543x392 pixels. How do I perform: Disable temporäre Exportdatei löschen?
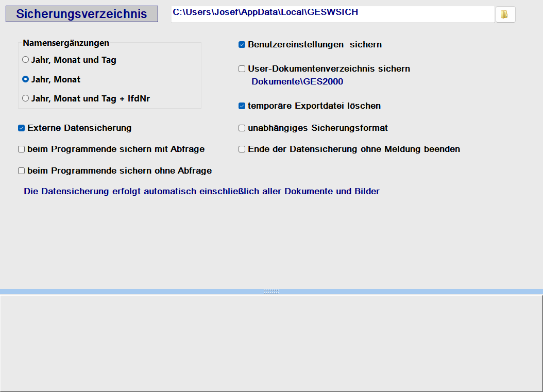click(x=242, y=106)
